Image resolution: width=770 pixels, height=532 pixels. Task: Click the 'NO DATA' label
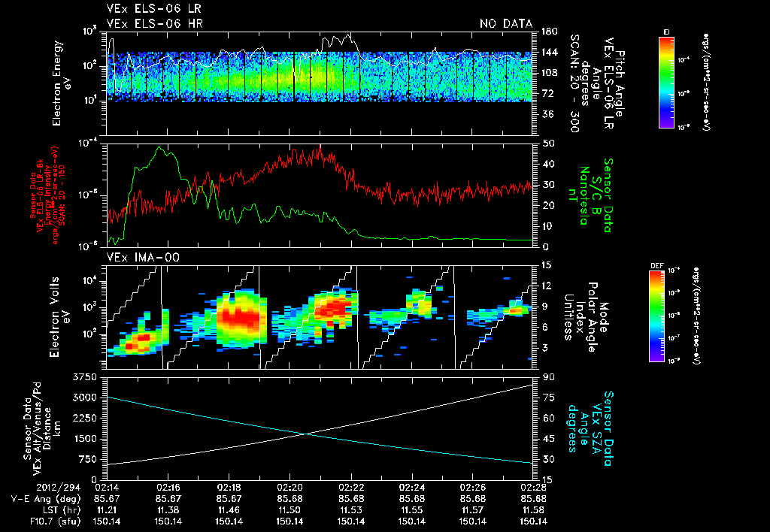pos(506,23)
